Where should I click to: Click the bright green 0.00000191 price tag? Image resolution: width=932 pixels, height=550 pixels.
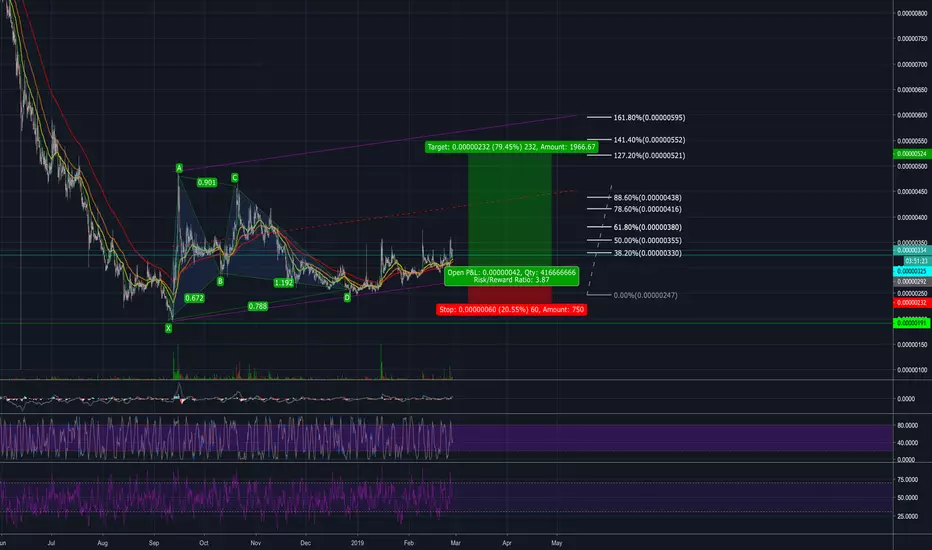pyautogui.click(x=912, y=323)
